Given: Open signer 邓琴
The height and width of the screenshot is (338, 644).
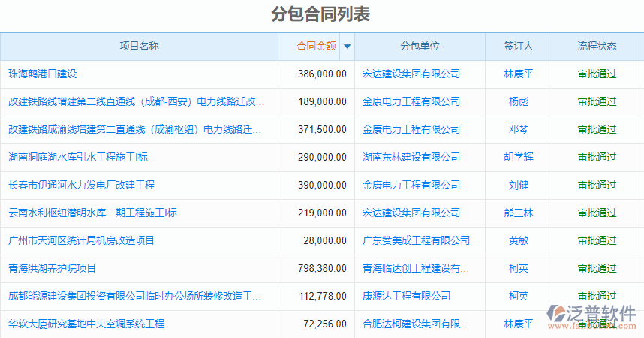Looking at the screenshot, I should click(x=519, y=129).
